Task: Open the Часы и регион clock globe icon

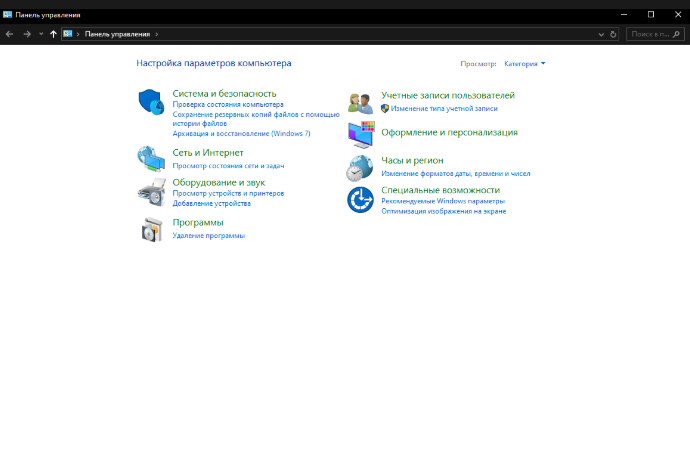Action: click(x=360, y=168)
